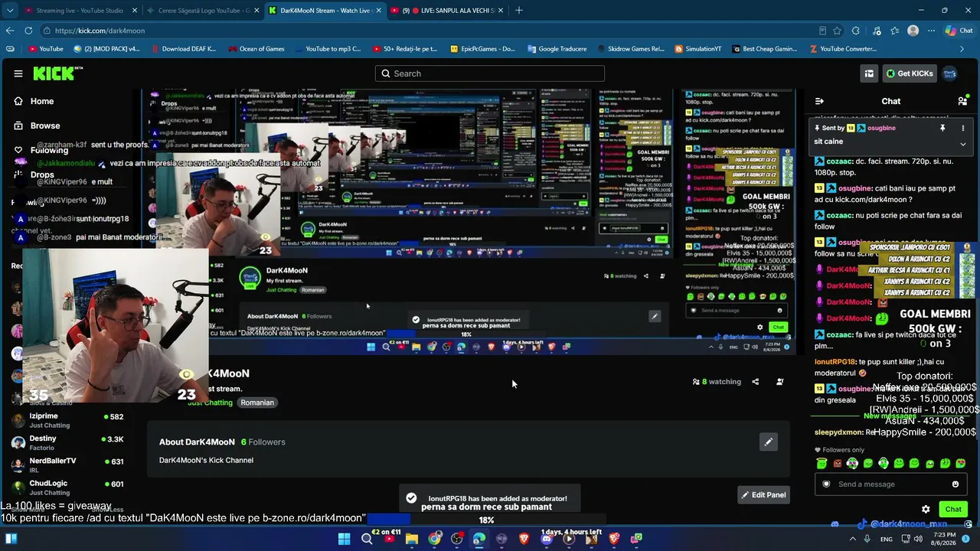
Task: Open the volume control in the system tray
Action: (919, 539)
